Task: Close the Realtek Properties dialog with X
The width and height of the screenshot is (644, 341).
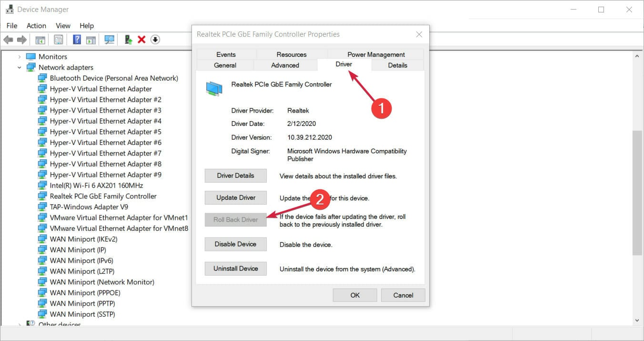Action: tap(419, 34)
